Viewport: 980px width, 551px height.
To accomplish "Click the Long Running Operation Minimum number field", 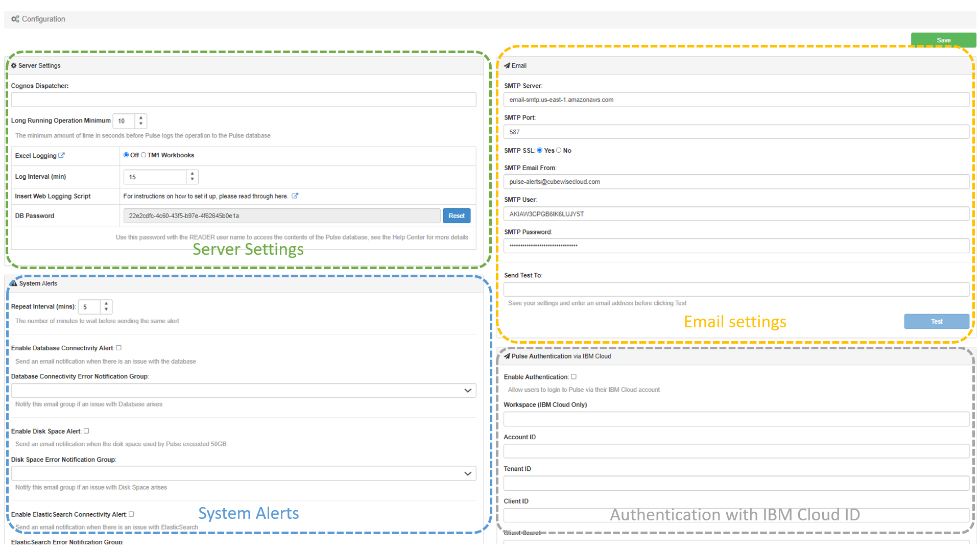I will (x=124, y=121).
